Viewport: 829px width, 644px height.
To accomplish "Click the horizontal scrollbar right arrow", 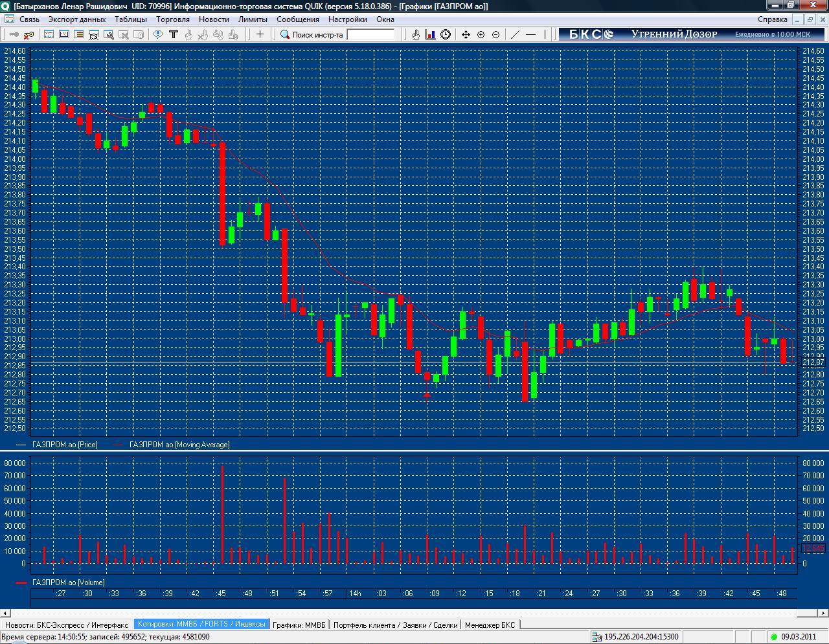I will click(x=823, y=612).
